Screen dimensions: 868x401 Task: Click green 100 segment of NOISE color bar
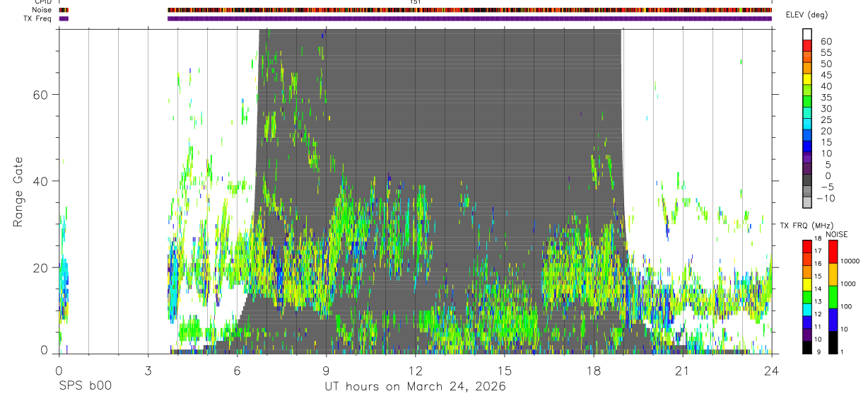833,297
